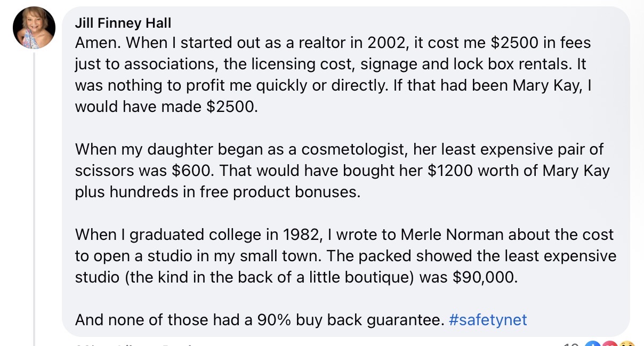Open Jill Finney Hall's profile picture
This screenshot has height=346, width=644.
pos(34,28)
